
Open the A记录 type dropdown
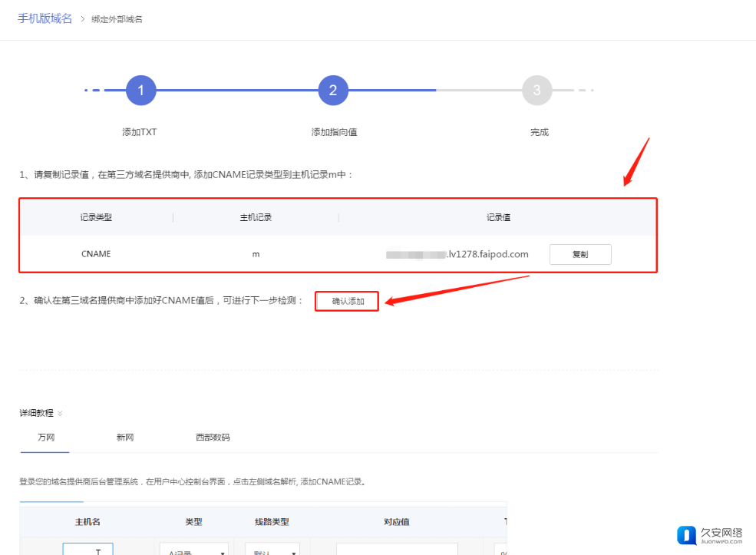(193, 550)
